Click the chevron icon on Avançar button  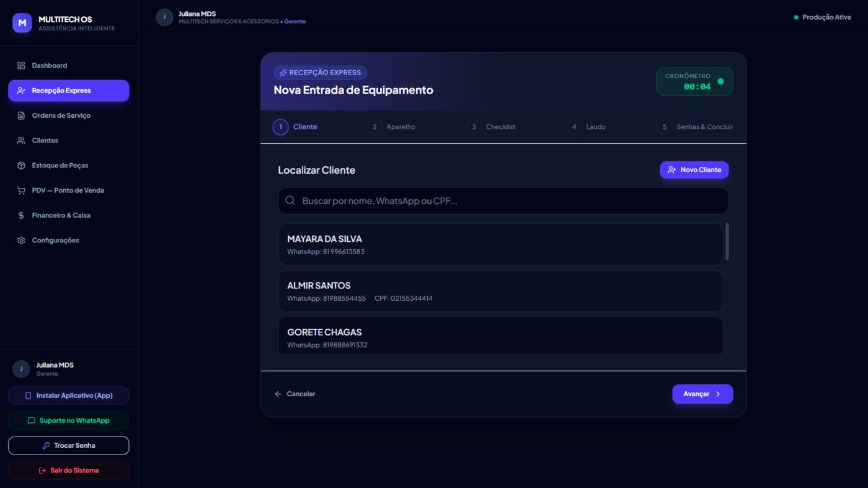[x=718, y=394]
